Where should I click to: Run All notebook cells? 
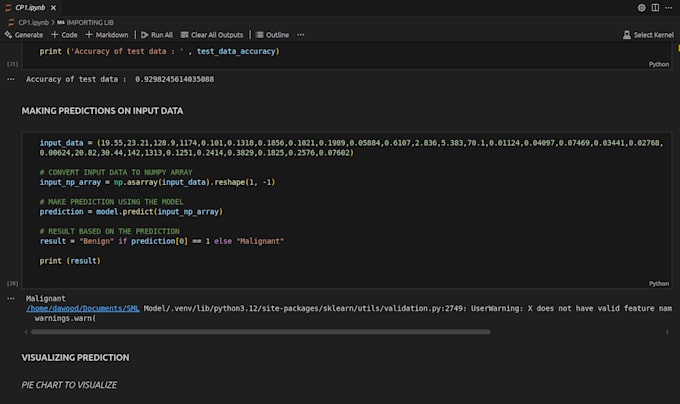[x=157, y=34]
